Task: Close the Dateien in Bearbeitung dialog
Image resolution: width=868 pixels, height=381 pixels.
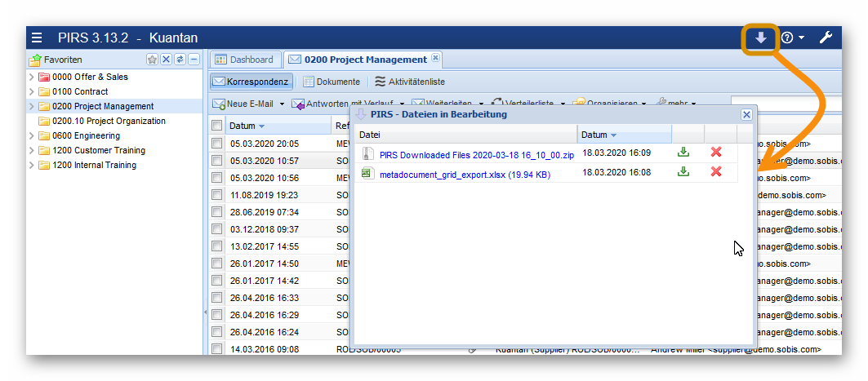Action: (746, 114)
